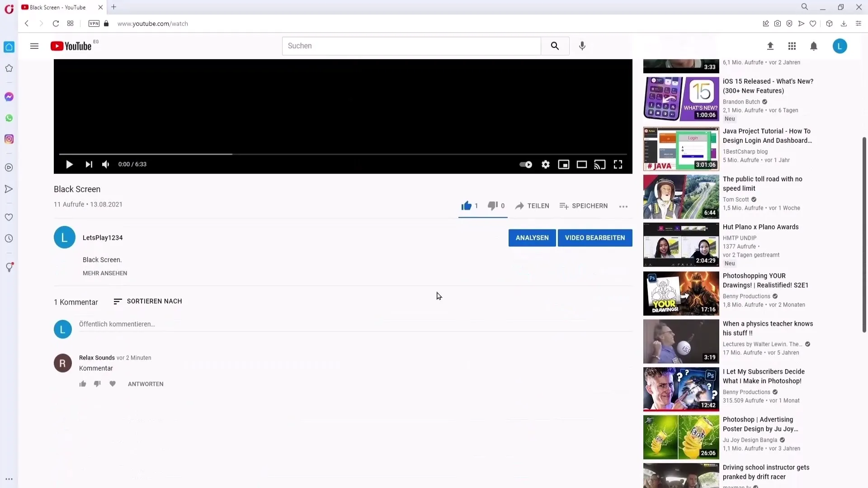
Task: Toggle theater mode for video player
Action: point(582,164)
